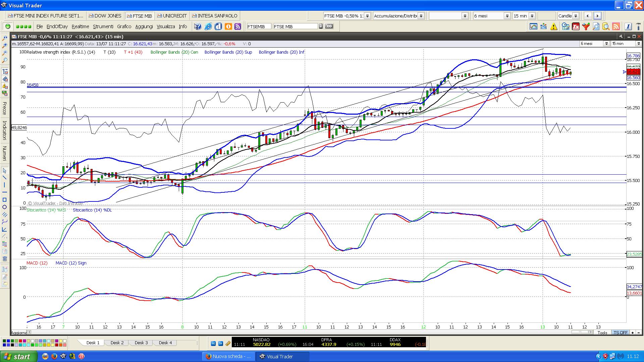This screenshot has height=362, width=644.
Task: Click the funnel filter icon
Action: tap(586, 26)
